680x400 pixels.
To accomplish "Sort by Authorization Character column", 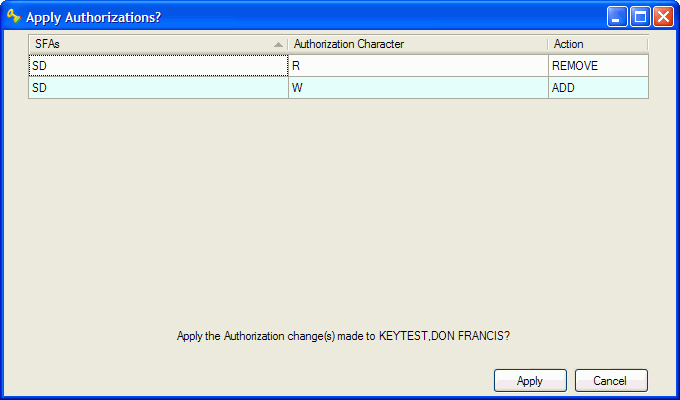I will 417,44.
